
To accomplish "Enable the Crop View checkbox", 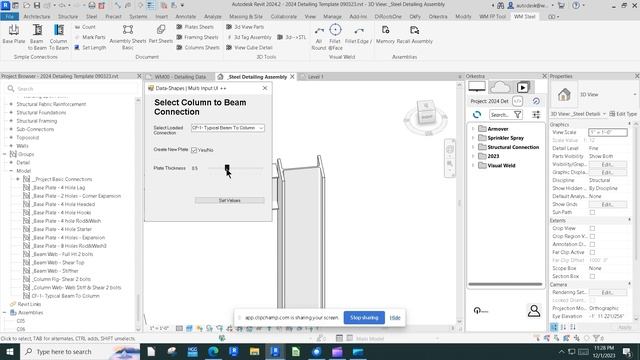I will 592,228.
